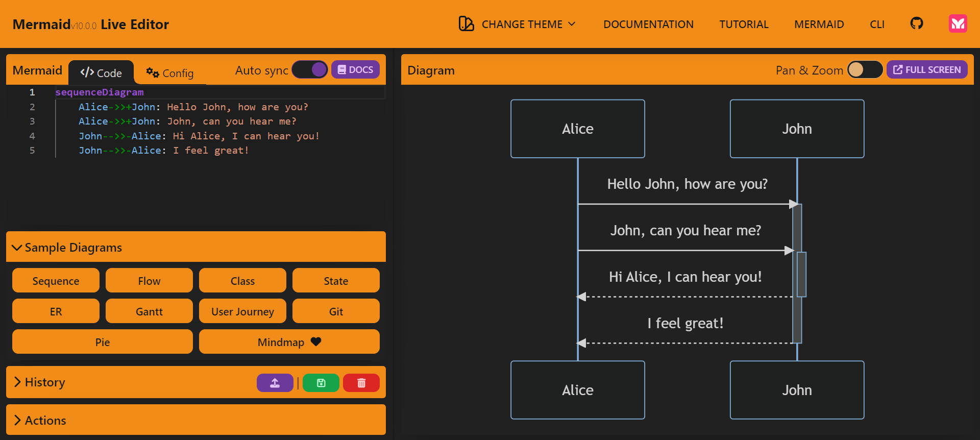Click the Diagram panel title

431,70
